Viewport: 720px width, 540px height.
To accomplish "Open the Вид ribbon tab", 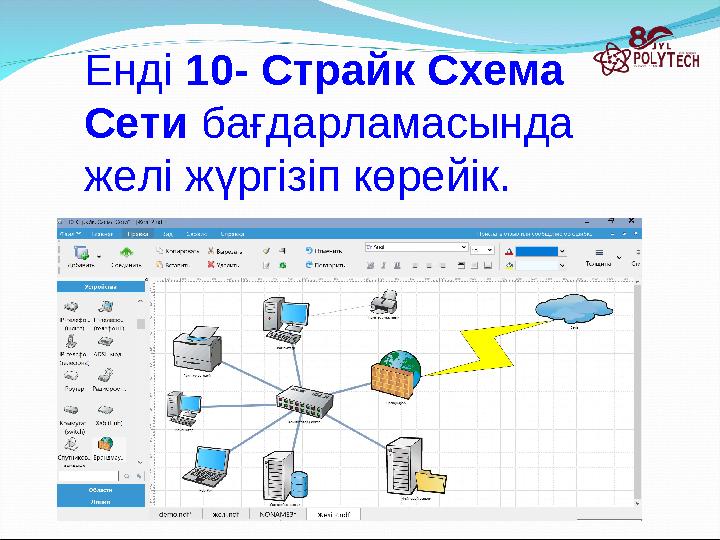I will (x=168, y=234).
